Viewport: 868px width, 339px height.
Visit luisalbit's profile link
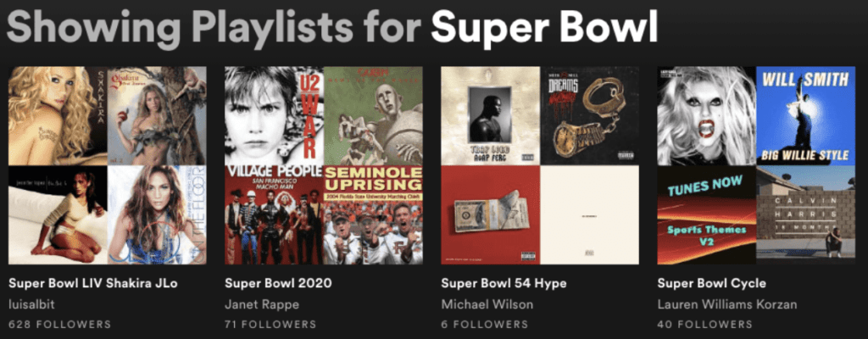(x=31, y=304)
